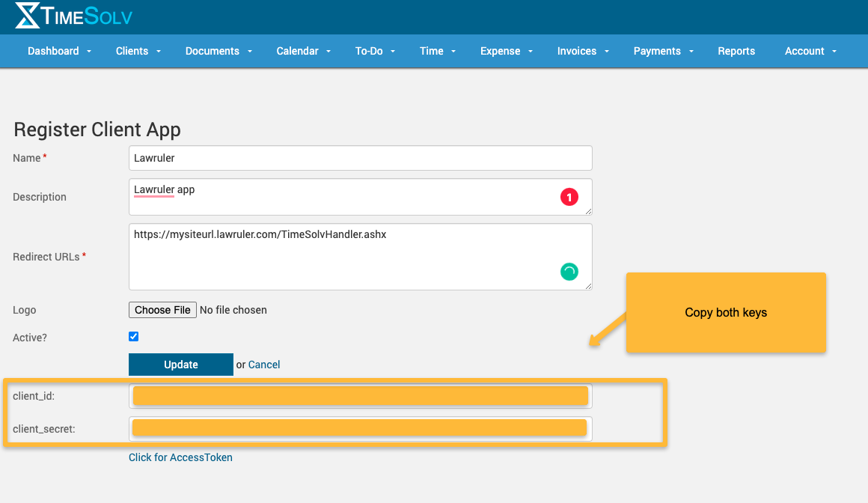868x503 pixels.
Task: Open the Payments menu
Action: (x=656, y=51)
